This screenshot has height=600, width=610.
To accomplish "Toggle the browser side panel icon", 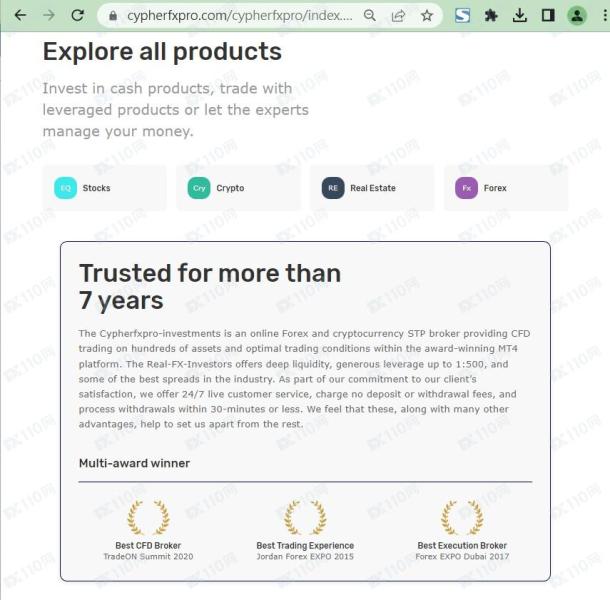I will pos(548,16).
